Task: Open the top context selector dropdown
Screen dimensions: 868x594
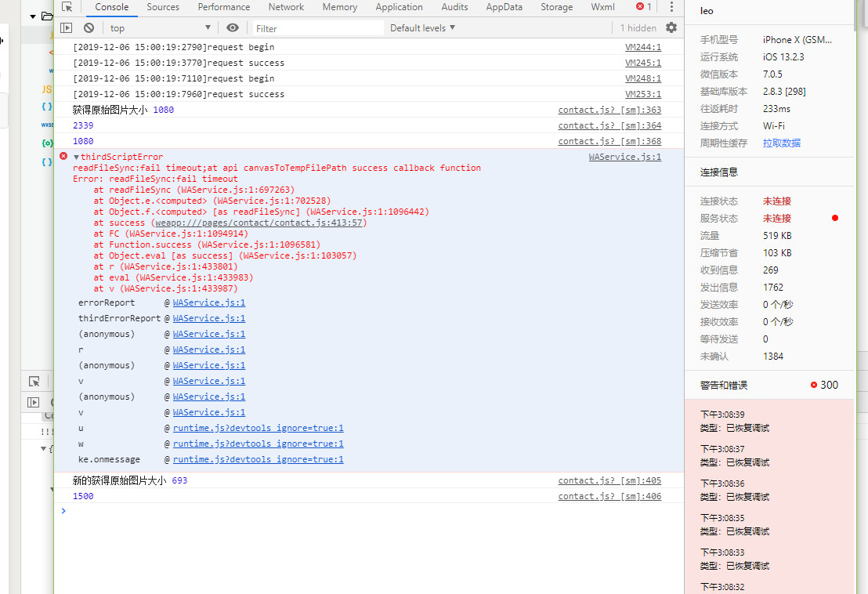Action: (x=160, y=27)
